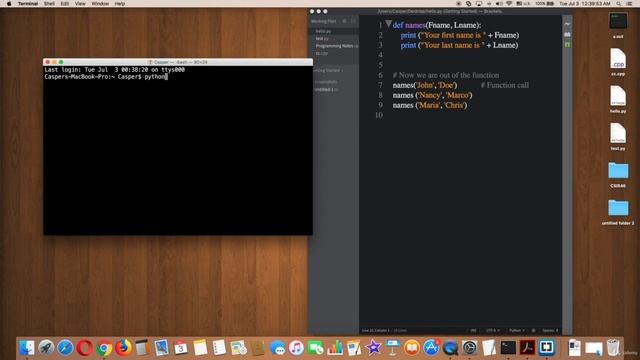The width and height of the screenshot is (640, 360).
Task: Open the View menu
Action: pyautogui.click(x=80, y=4)
